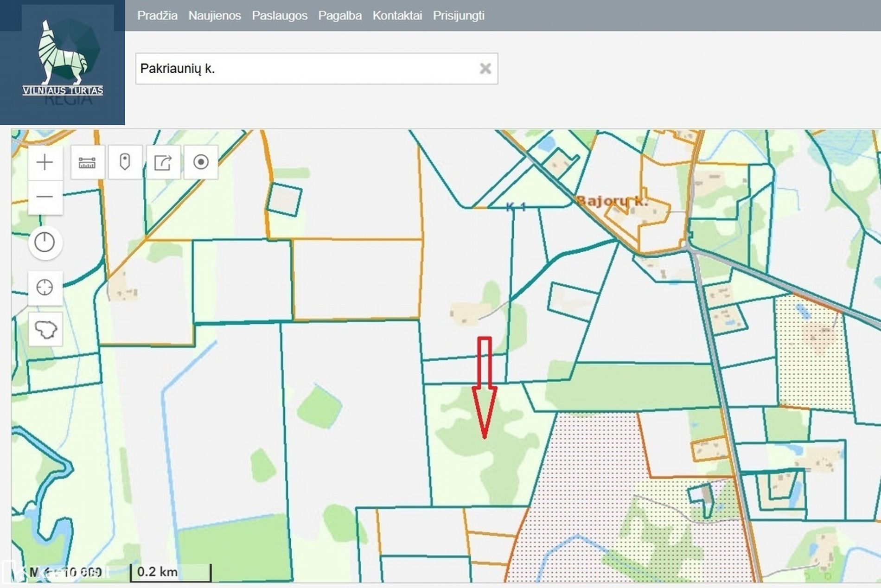Locate my position with crosshair icon
The height and width of the screenshot is (588, 881).
click(45, 288)
